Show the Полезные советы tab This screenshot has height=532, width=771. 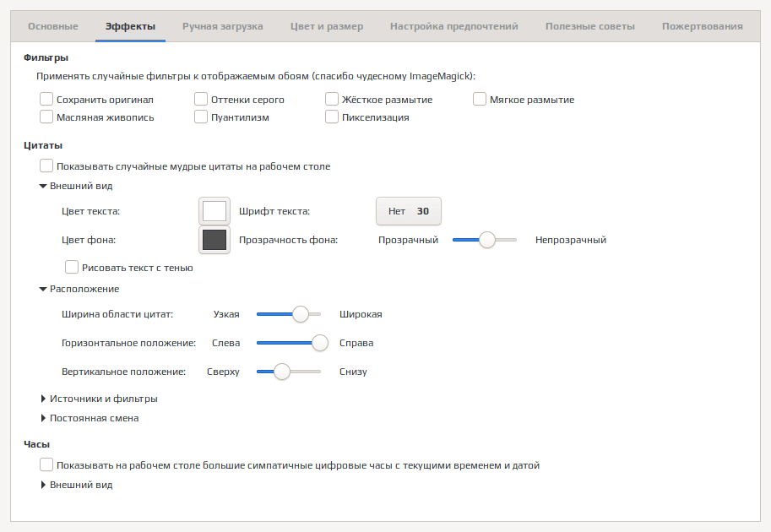point(590,26)
